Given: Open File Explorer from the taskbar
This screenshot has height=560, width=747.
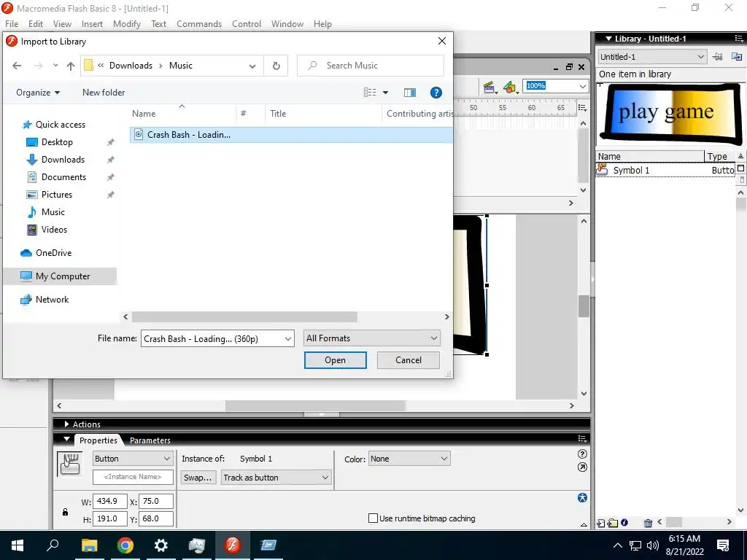Looking at the screenshot, I should click(89, 545).
